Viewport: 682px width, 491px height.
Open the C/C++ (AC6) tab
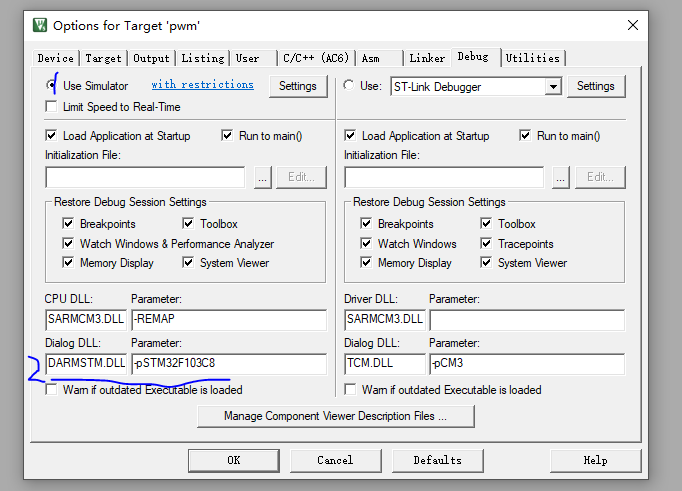[x=316, y=58]
